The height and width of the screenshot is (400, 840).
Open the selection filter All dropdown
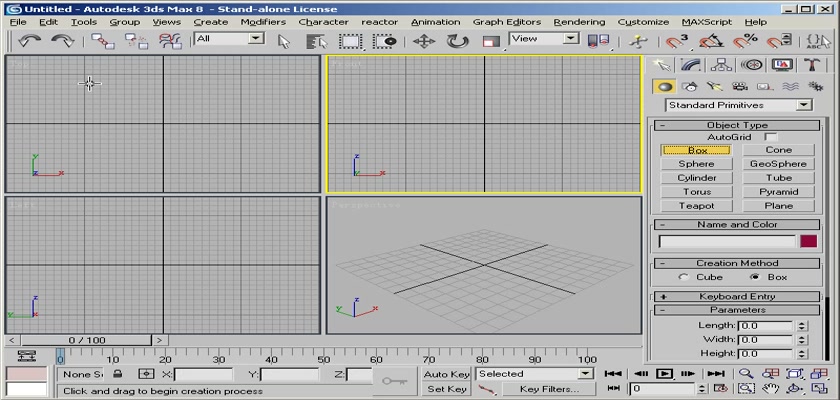(x=230, y=38)
